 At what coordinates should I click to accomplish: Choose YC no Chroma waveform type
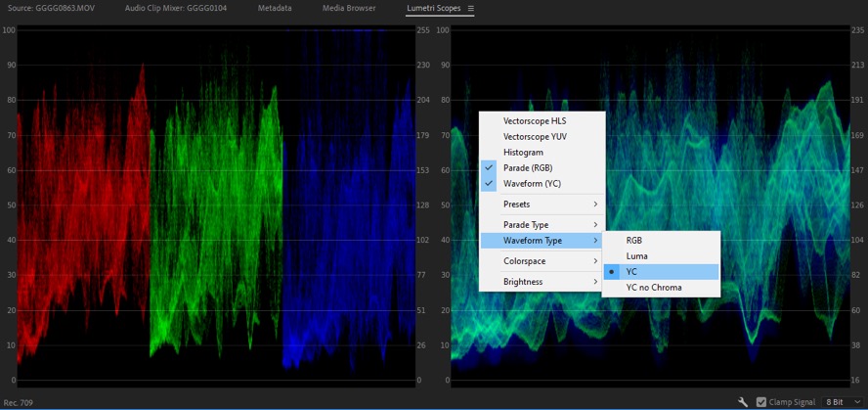654,288
